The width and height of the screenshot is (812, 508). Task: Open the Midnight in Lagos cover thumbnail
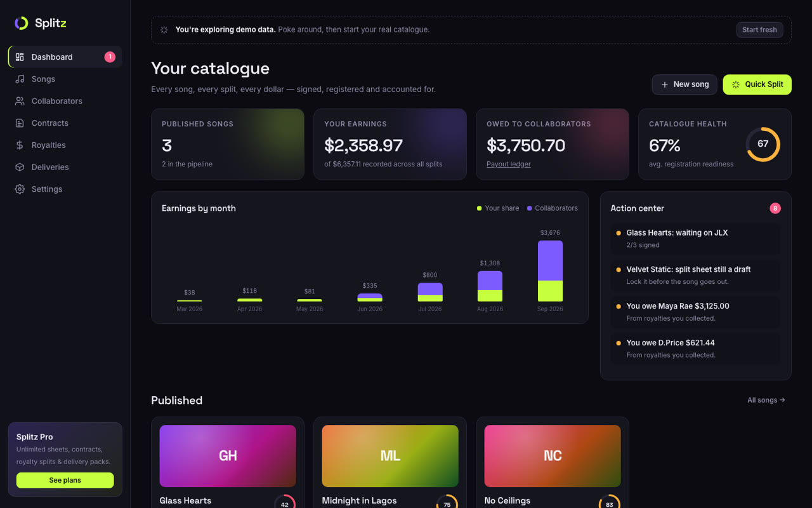[390, 456]
